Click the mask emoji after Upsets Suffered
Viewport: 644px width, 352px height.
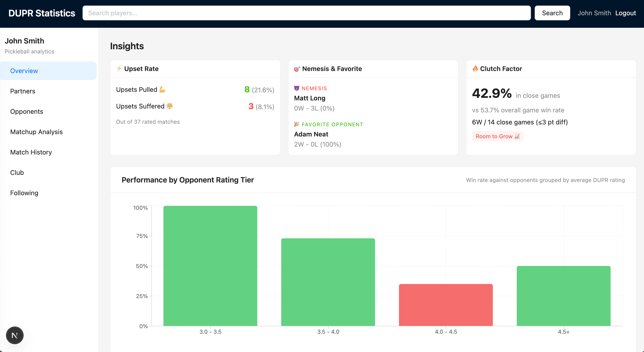pos(170,106)
